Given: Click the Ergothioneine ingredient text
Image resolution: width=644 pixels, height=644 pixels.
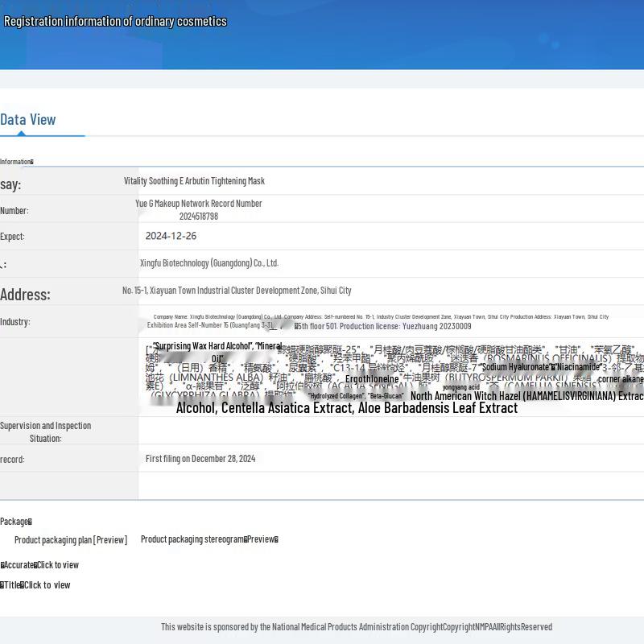Looking at the screenshot, I should point(372,379).
